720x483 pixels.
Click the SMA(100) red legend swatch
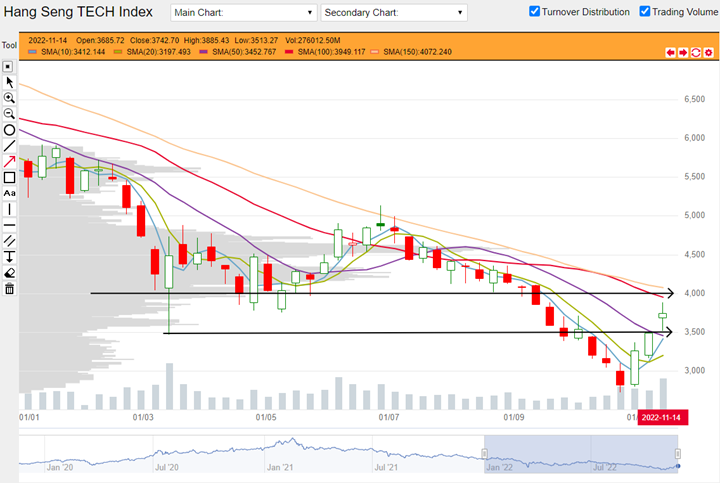tap(289, 52)
